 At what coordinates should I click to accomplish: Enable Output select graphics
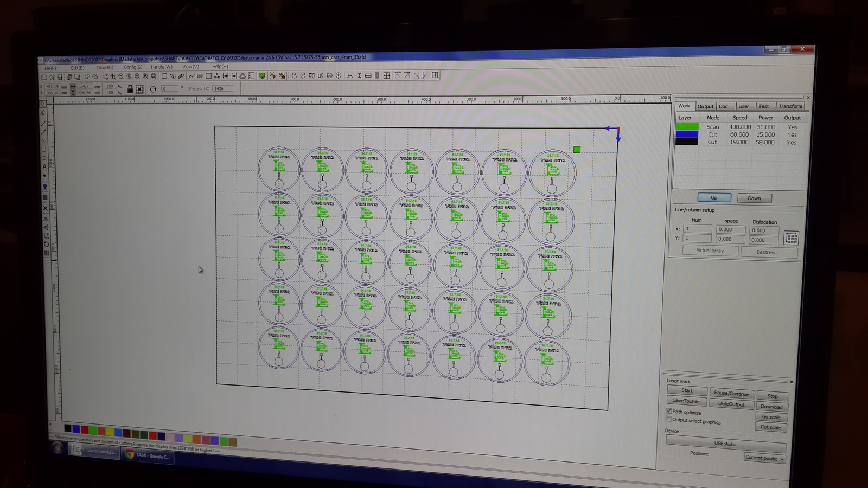669,419
